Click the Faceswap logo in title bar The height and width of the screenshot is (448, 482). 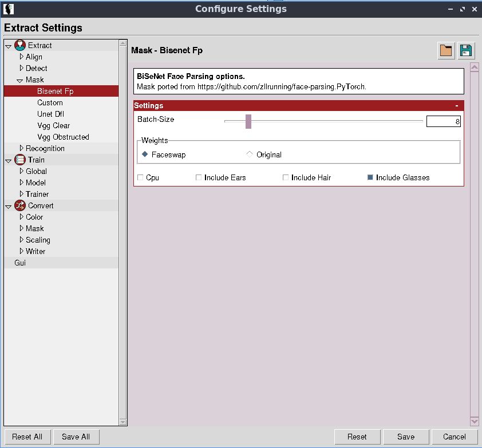[x=8, y=9]
